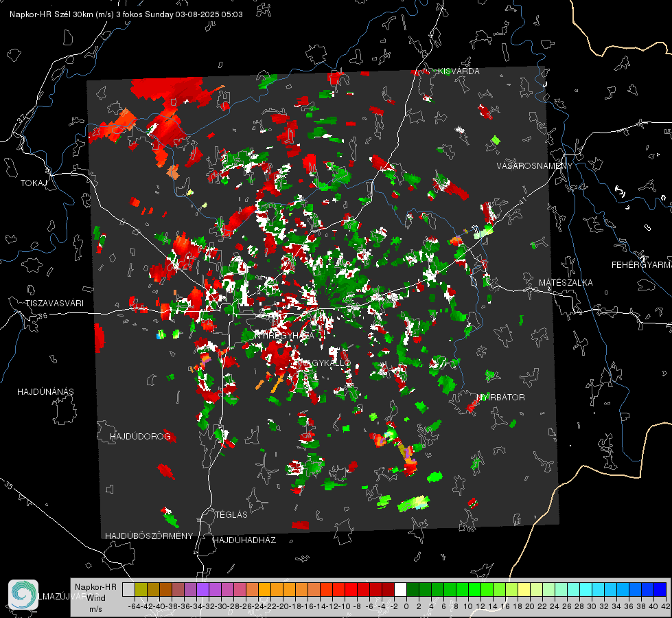Click the VÁSÁROSNAMÉNY city label
This screenshot has height=618, width=672.
pos(535,166)
